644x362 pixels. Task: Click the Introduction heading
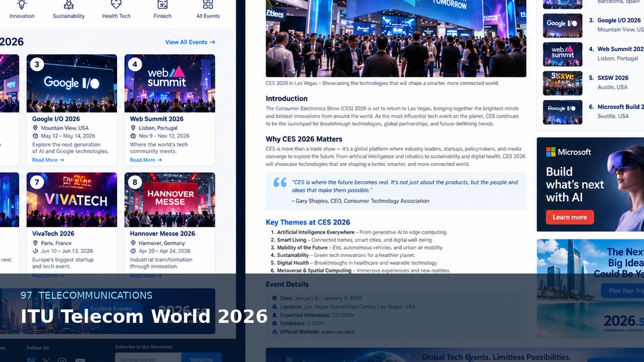(287, 99)
